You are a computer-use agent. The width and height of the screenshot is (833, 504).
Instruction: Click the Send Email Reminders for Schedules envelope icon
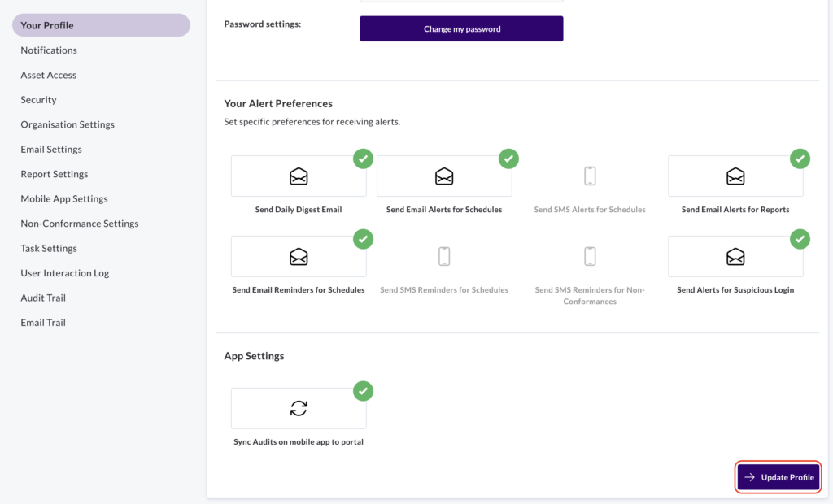pos(299,257)
